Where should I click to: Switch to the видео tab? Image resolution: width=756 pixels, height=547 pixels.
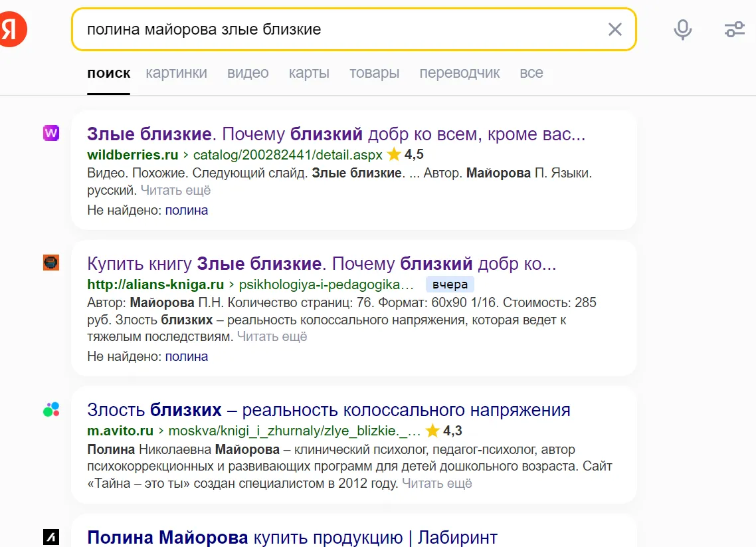(x=248, y=73)
